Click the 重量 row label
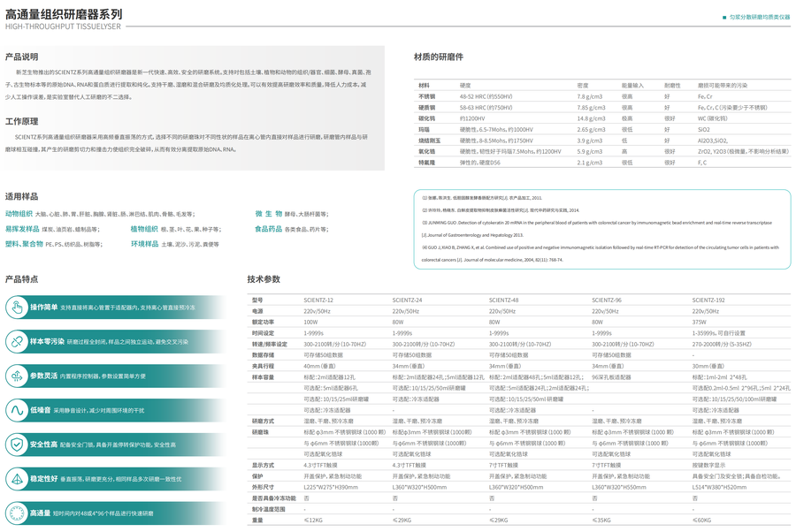Image resolution: width=796 pixels, height=532 pixels. pyautogui.click(x=258, y=520)
